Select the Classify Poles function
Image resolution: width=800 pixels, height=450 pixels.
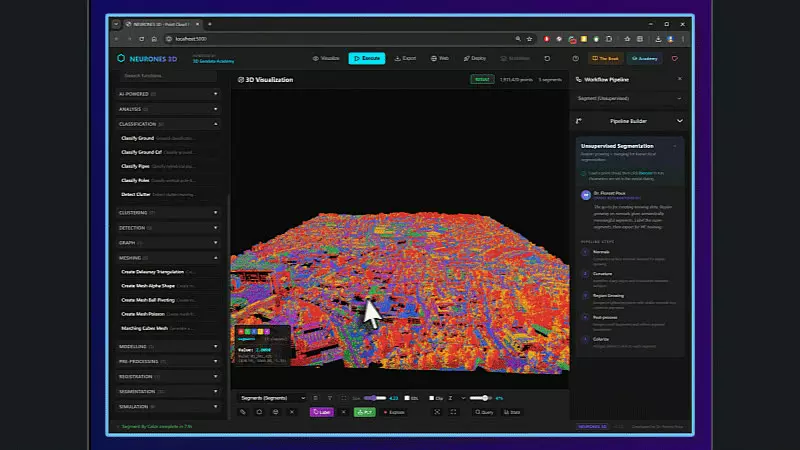coord(168,180)
